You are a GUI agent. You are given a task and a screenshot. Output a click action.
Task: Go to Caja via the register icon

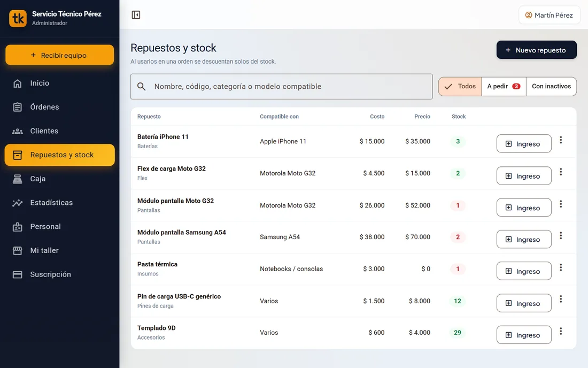pos(17,179)
